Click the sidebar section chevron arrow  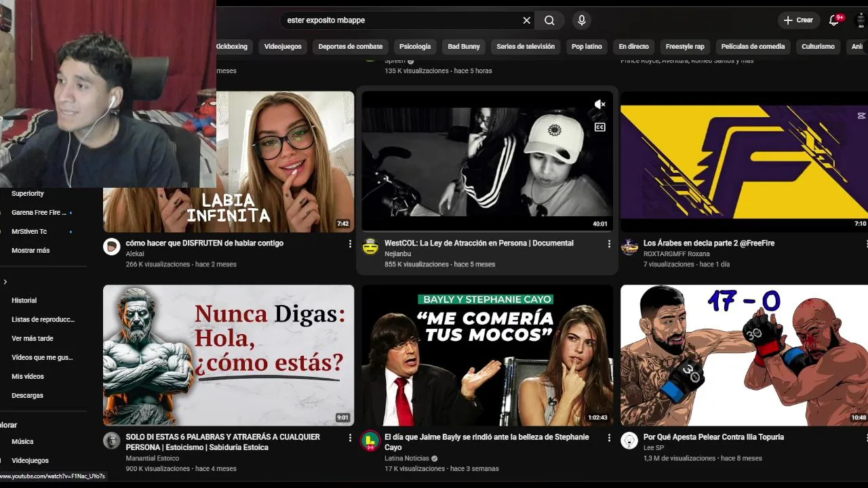point(5,282)
